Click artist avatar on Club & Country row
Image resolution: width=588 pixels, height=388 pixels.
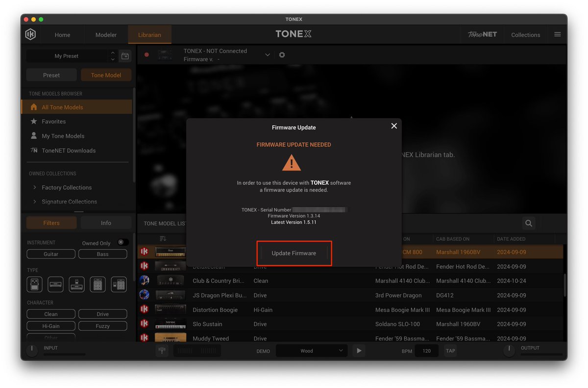[x=144, y=281]
